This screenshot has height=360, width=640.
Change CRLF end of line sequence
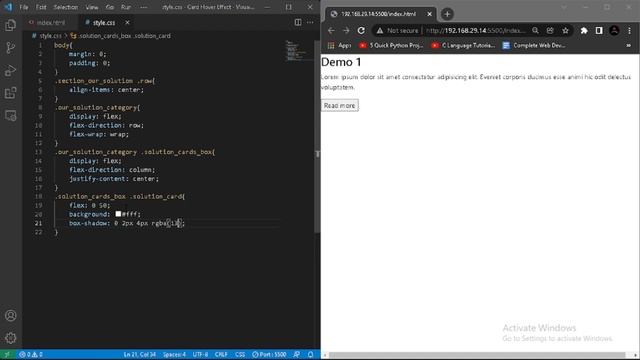point(221,354)
